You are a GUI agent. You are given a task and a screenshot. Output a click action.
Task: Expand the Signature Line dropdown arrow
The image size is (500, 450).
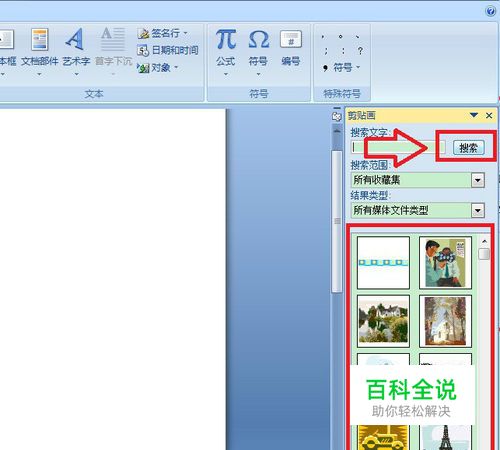[x=185, y=33]
